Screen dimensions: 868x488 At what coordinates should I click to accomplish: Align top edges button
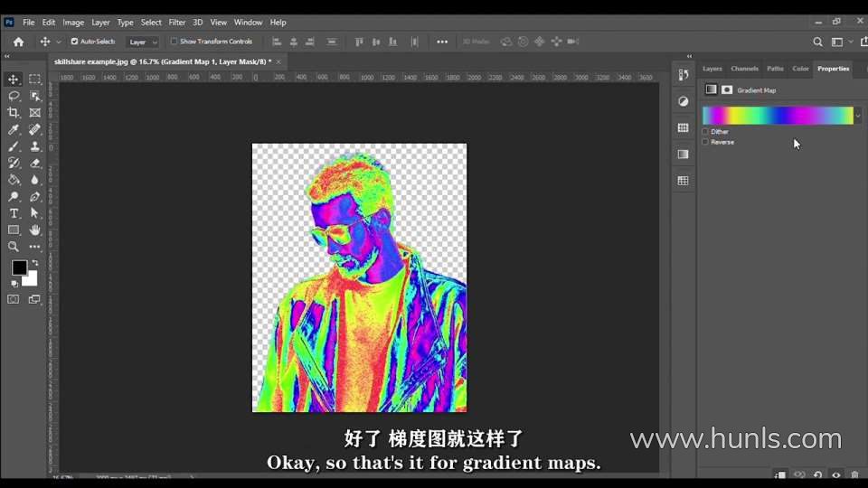(x=359, y=42)
